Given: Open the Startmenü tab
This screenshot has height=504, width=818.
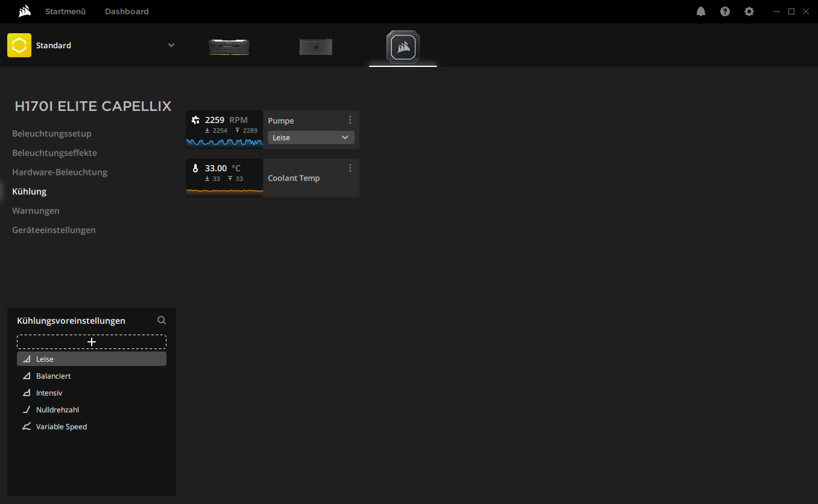Looking at the screenshot, I should tap(65, 11).
